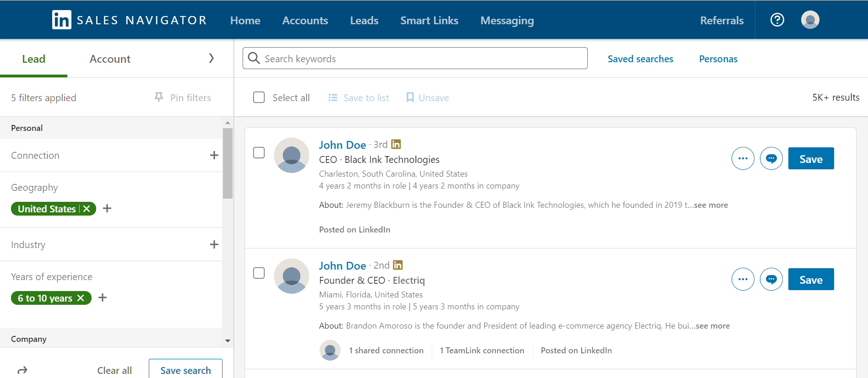Expand see more on Brandon Amoroso about

[x=713, y=326]
